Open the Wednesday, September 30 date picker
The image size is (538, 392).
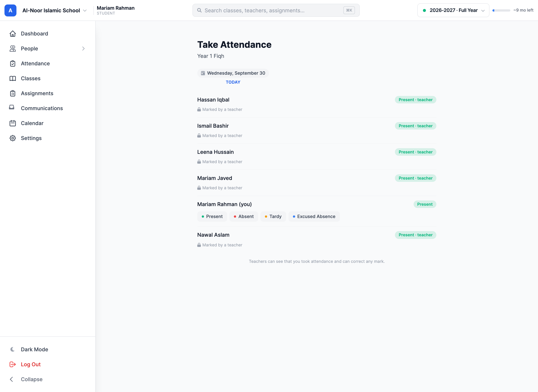(233, 73)
